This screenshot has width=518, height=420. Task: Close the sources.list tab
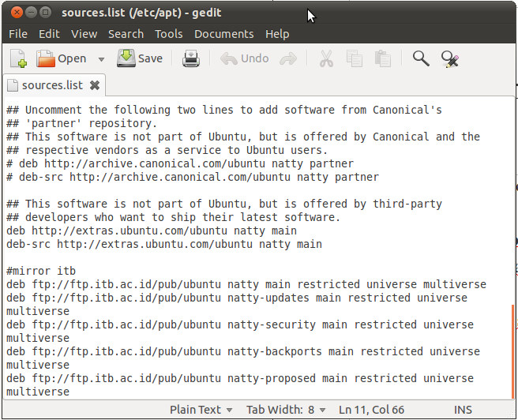[95, 85]
